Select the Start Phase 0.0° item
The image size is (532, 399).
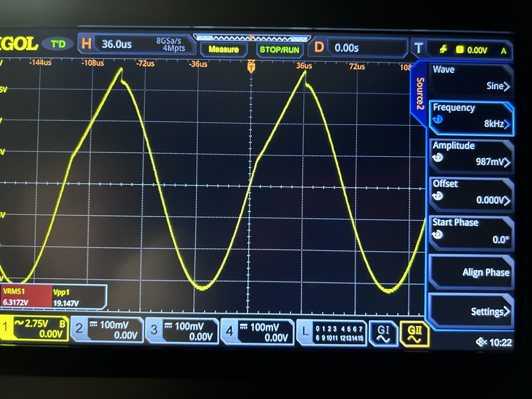(471, 233)
